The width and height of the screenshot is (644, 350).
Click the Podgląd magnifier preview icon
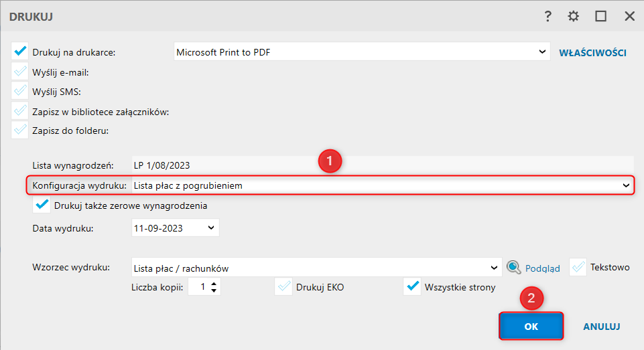(513, 268)
